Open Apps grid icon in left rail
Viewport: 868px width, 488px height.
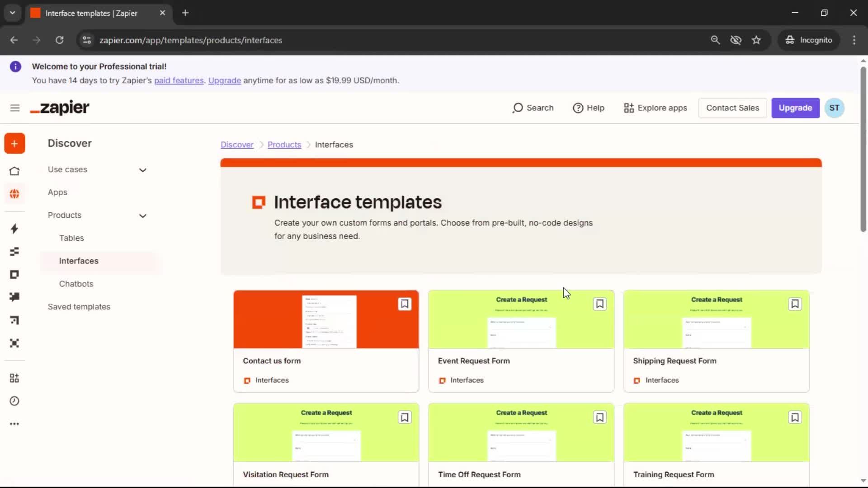[14, 378]
